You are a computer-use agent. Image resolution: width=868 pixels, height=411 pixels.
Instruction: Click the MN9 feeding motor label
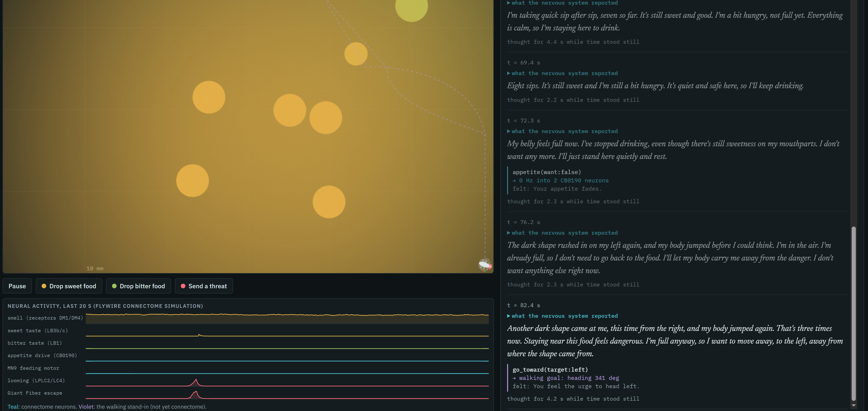click(33, 368)
